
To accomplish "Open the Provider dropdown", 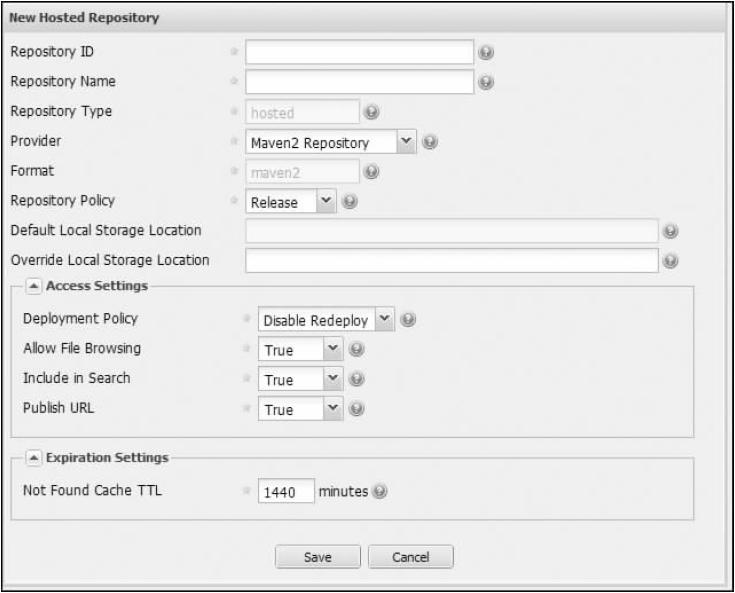I will click(x=406, y=142).
